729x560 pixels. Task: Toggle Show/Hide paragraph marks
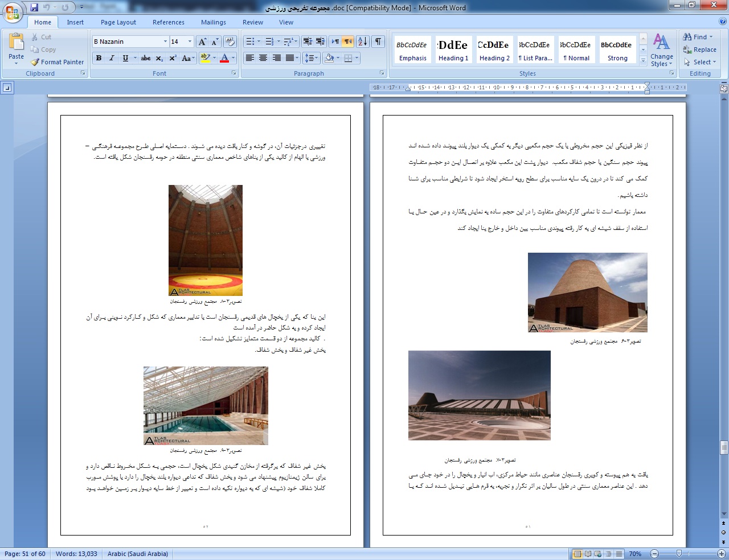[378, 42]
